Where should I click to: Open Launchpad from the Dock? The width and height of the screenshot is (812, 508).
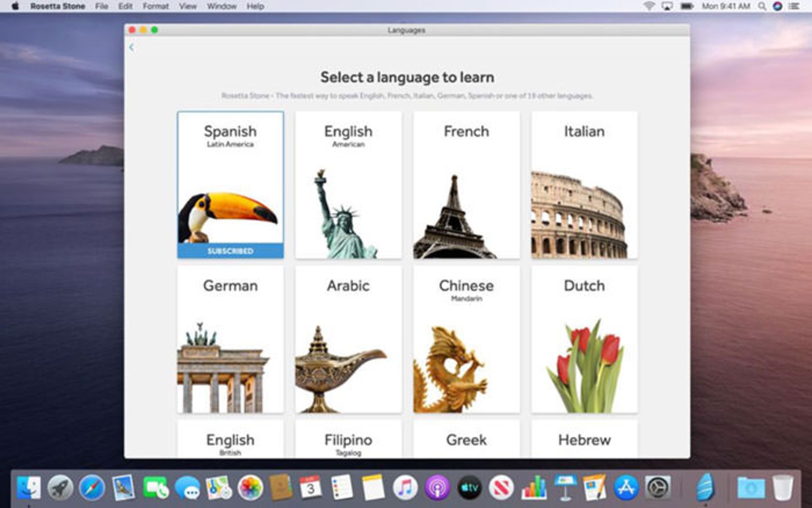pyautogui.click(x=60, y=488)
